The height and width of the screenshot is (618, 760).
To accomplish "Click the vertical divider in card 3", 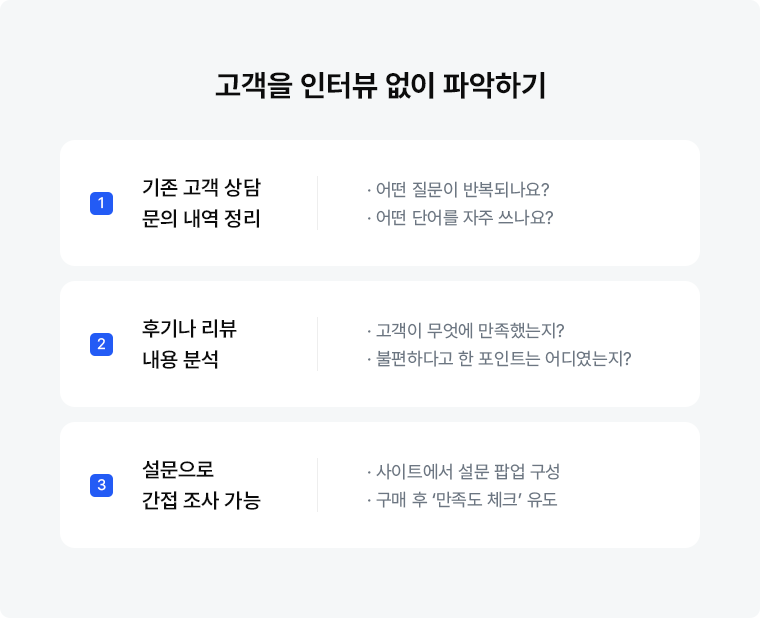I will point(317,485).
